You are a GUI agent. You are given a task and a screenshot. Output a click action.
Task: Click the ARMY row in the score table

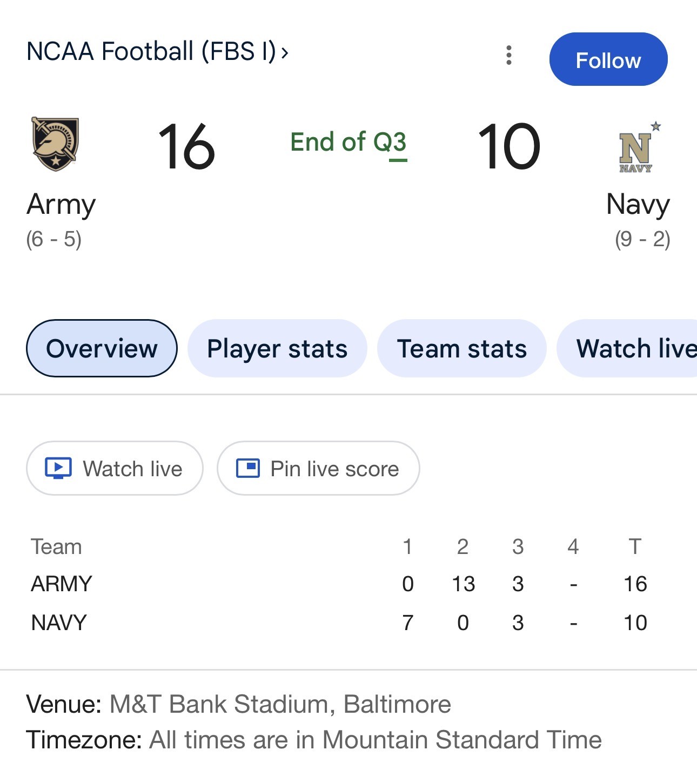[62, 584]
